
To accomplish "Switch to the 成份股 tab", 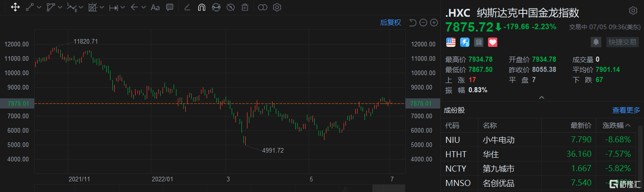I will pos(454,110).
